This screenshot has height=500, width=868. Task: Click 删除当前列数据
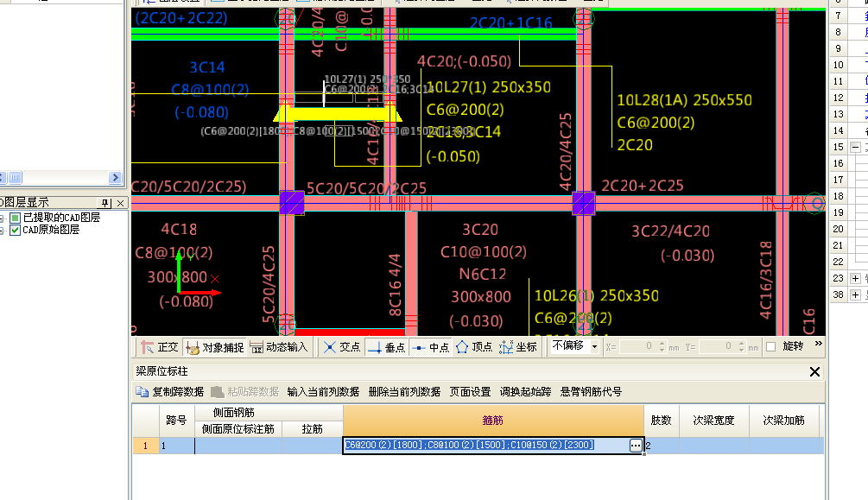[404, 392]
